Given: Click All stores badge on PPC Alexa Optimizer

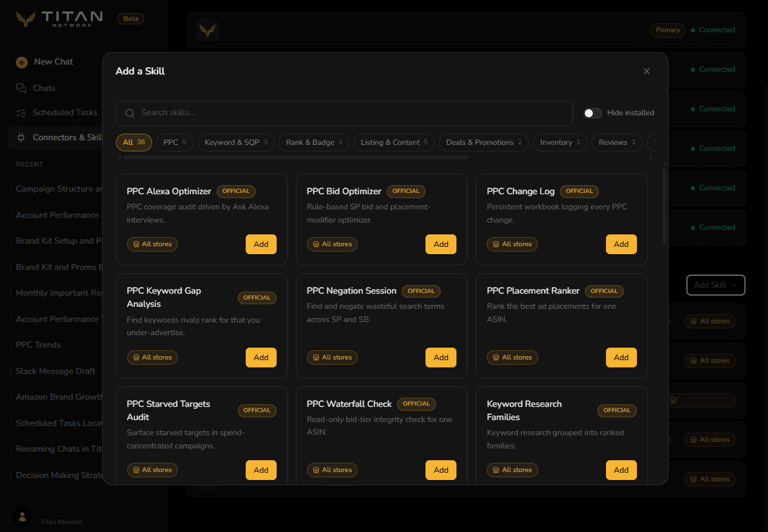Looking at the screenshot, I should pos(152,244).
